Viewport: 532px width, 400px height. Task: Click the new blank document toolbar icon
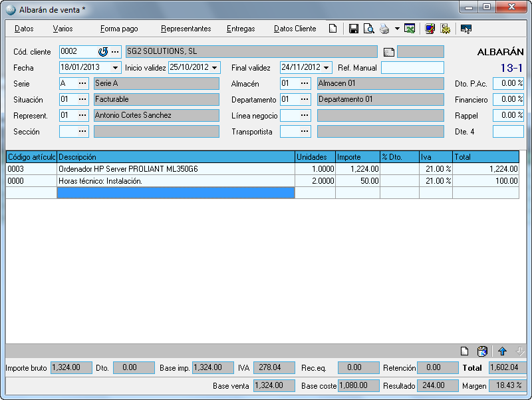pos(333,29)
